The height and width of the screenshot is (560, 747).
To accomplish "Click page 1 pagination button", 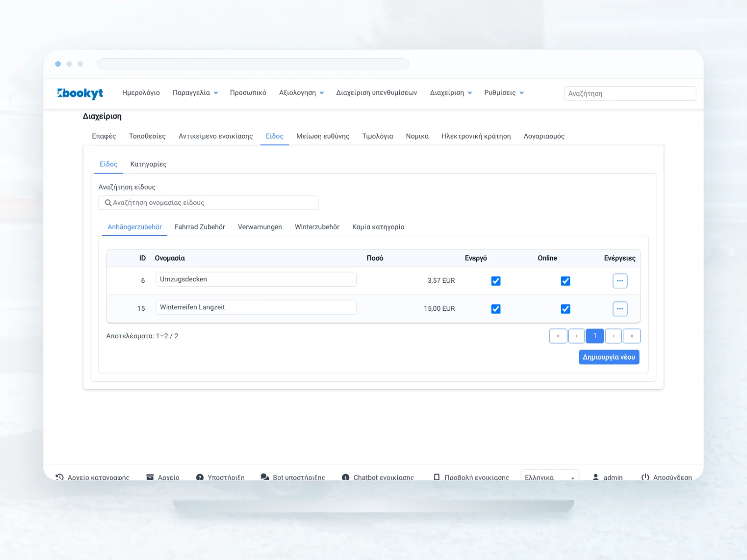I will (x=595, y=336).
